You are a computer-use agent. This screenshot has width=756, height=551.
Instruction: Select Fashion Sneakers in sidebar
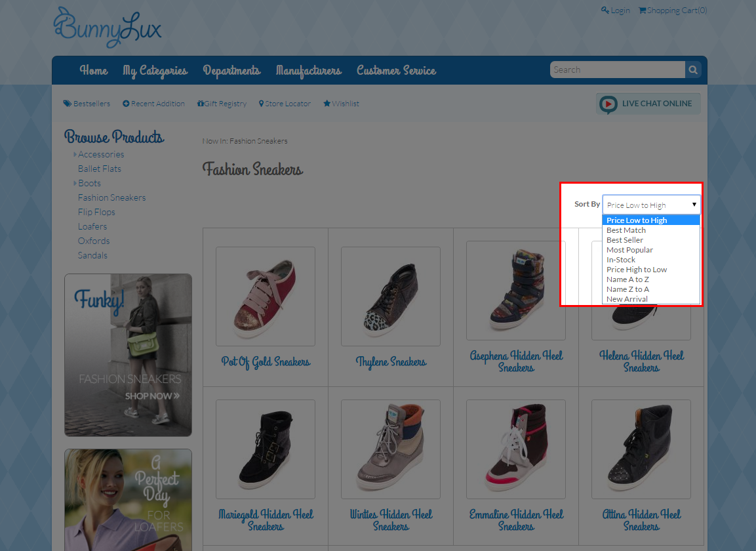pyautogui.click(x=112, y=198)
